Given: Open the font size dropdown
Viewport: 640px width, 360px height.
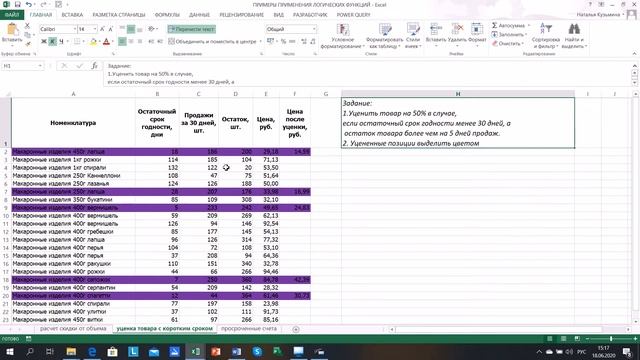Looking at the screenshot, I should [x=95, y=29].
